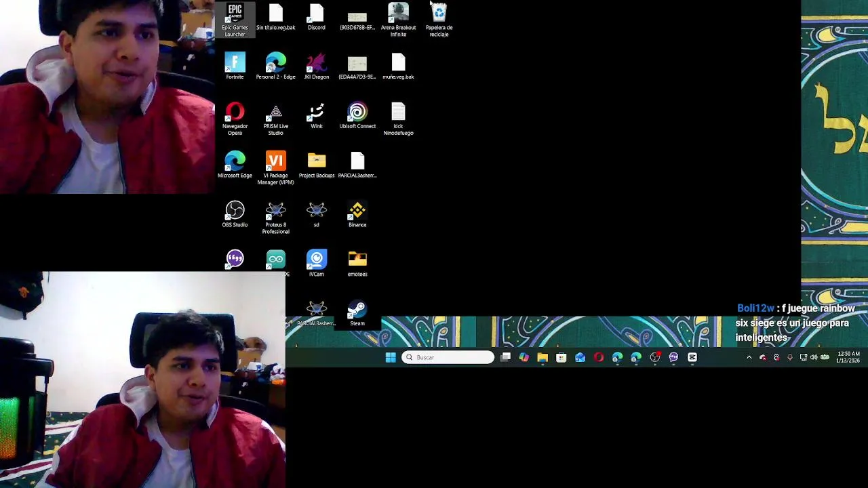This screenshot has width=868, height=488.
Task: Open Outlook from the taskbar
Action: click(580, 357)
